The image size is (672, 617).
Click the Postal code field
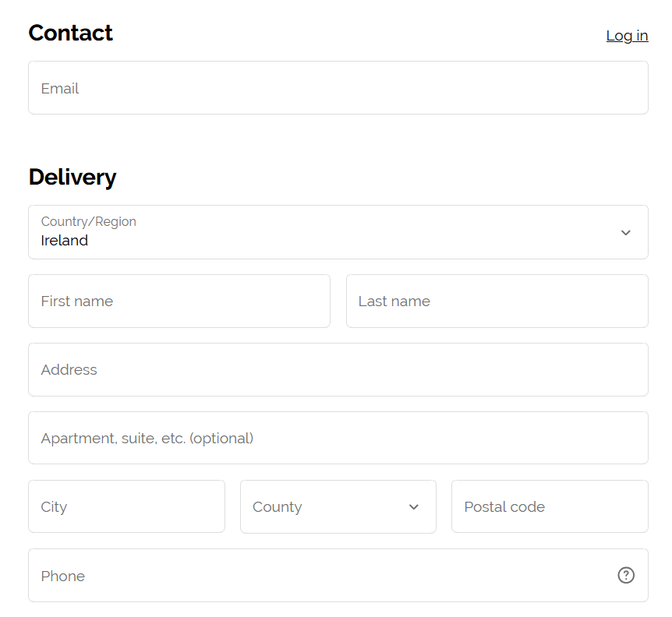coord(550,506)
